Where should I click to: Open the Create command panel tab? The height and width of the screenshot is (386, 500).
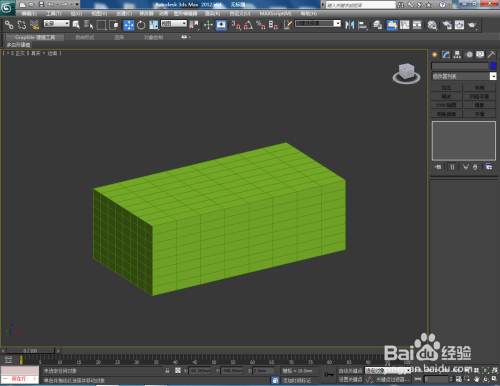435,55
